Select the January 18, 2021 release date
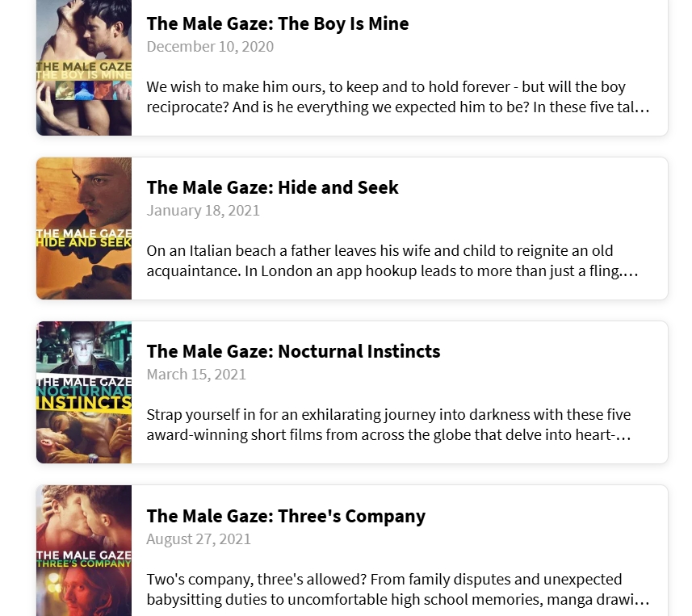Viewport: 692px width, 616px height. pos(203,211)
